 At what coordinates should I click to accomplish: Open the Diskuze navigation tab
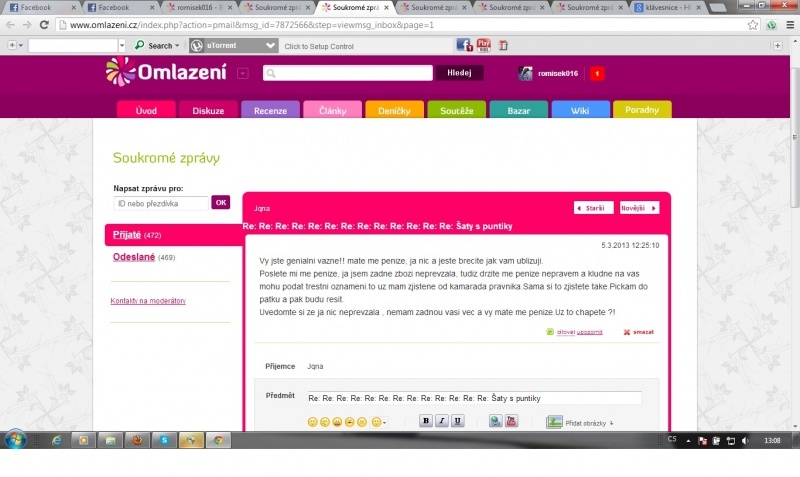208,111
